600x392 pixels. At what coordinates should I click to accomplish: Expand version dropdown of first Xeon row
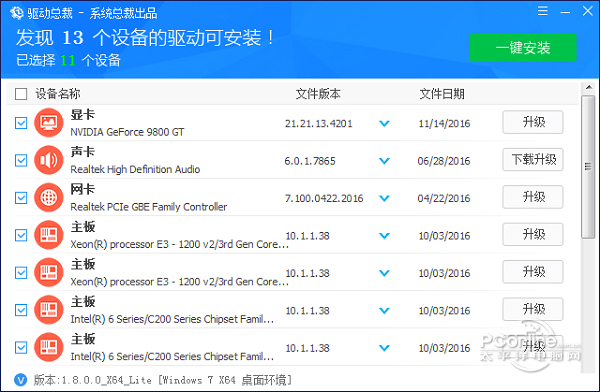click(x=384, y=236)
